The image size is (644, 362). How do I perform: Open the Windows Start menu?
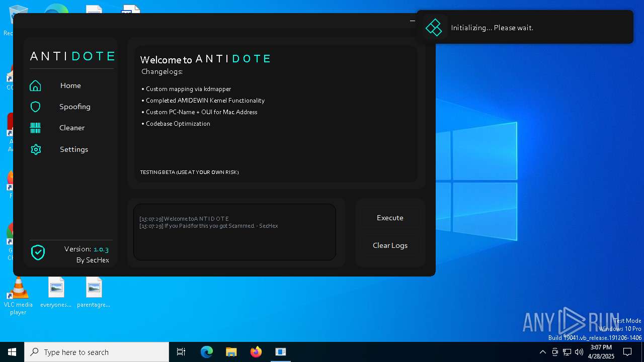[x=12, y=352]
